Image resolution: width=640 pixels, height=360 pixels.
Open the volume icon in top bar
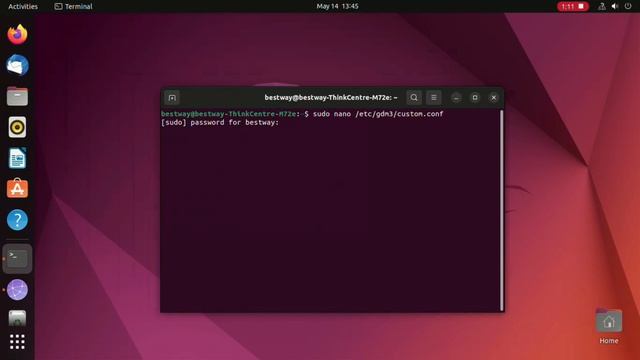pos(615,6)
